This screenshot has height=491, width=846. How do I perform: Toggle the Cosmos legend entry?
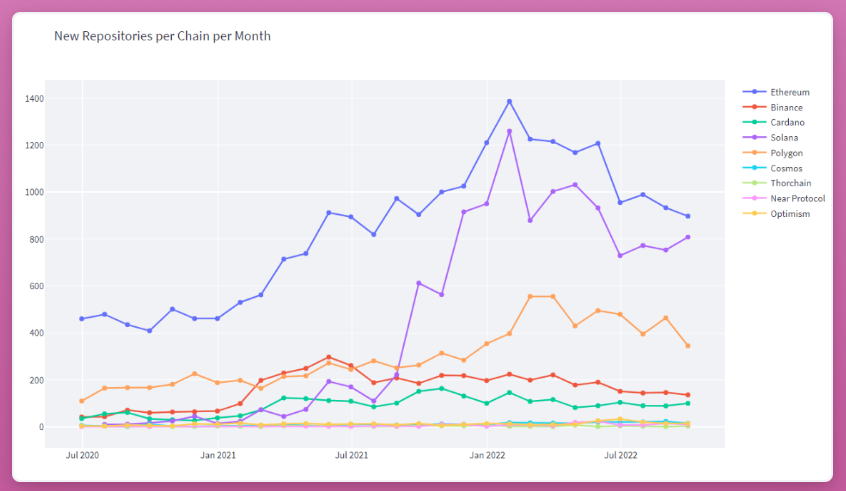(773, 168)
